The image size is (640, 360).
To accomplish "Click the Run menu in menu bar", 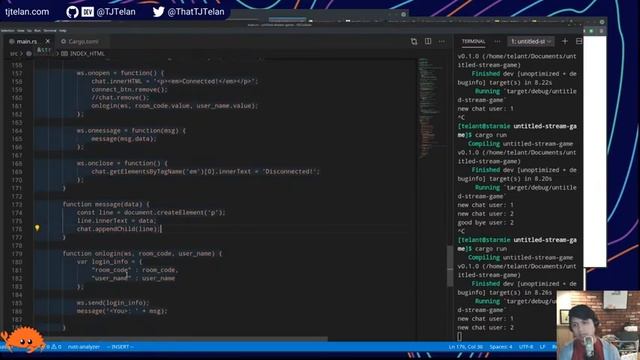I will (x=37, y=31).
